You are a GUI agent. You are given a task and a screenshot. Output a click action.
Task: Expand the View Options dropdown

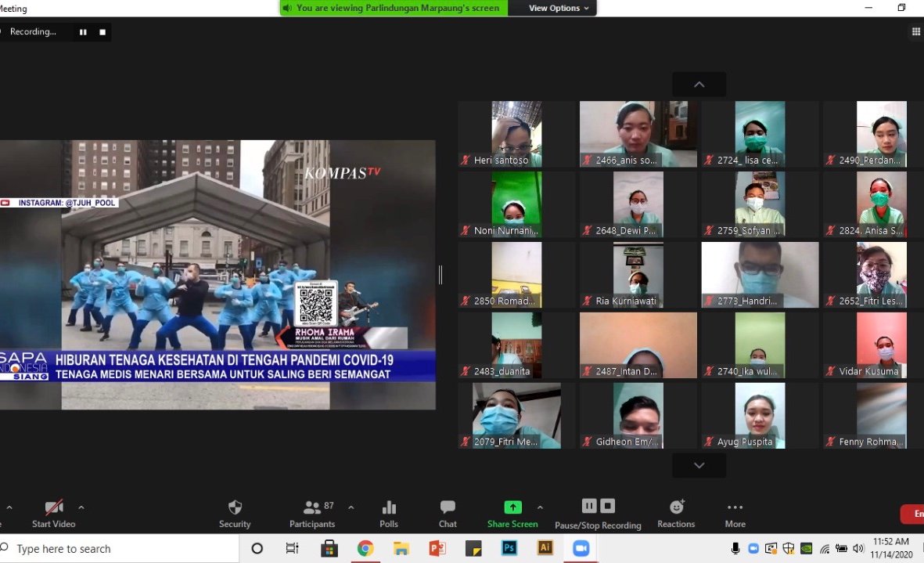pyautogui.click(x=559, y=8)
